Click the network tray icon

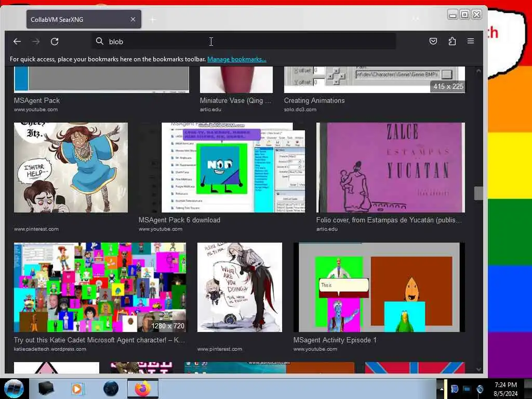(x=467, y=389)
